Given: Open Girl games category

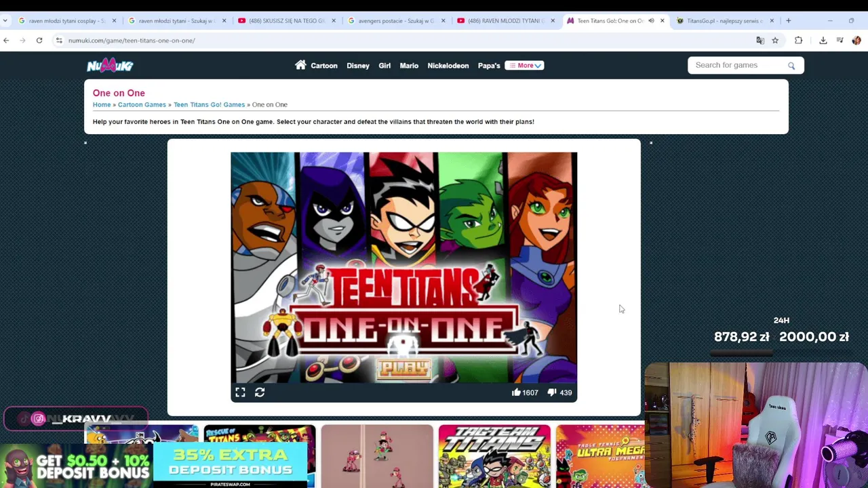Looking at the screenshot, I should 384,66.
